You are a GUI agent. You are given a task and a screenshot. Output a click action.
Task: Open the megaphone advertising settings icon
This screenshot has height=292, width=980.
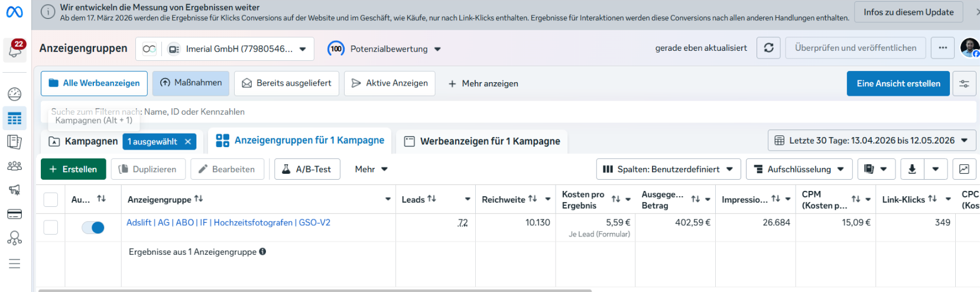point(15,190)
